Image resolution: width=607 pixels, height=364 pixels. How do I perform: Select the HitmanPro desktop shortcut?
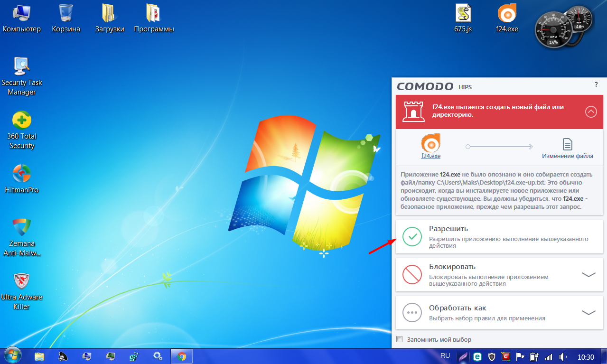coord(22,179)
